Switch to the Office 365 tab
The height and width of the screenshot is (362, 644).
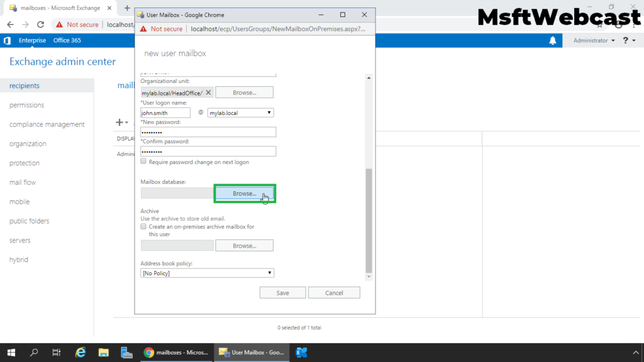(x=67, y=40)
